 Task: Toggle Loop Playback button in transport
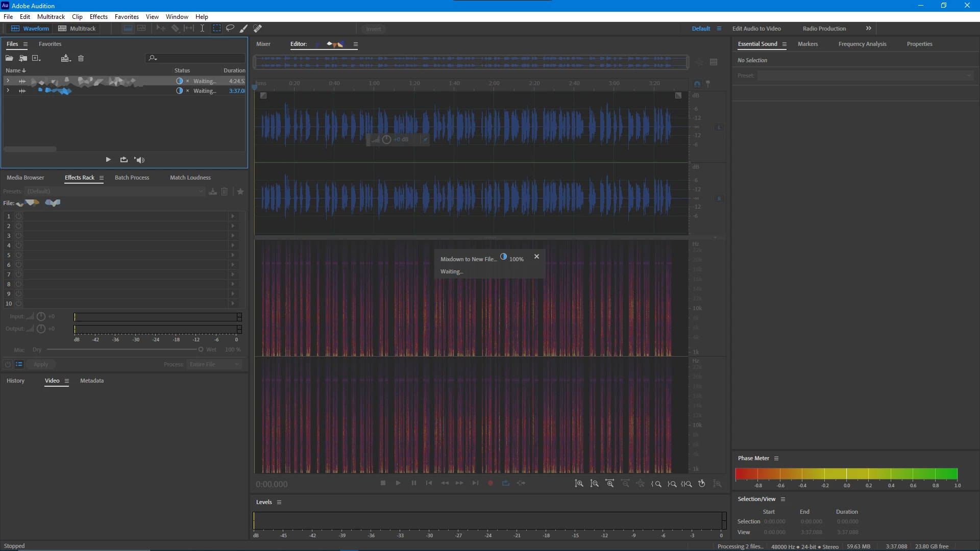[505, 483]
